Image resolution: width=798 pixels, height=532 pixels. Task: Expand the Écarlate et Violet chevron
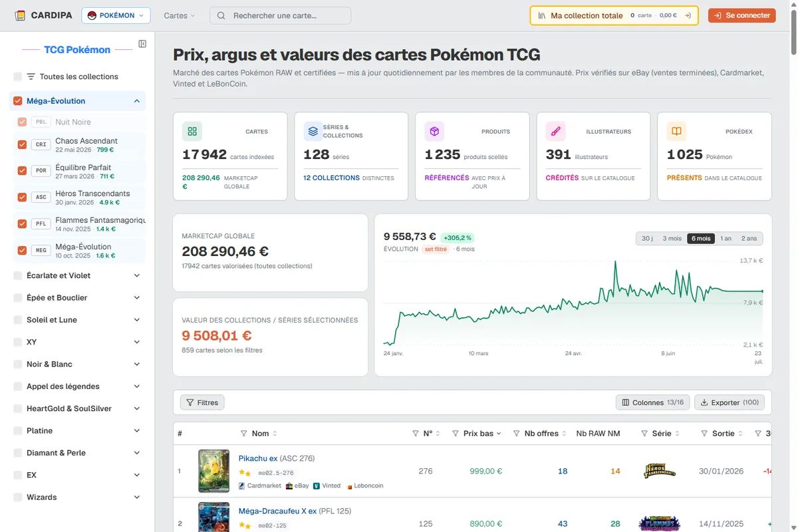137,275
